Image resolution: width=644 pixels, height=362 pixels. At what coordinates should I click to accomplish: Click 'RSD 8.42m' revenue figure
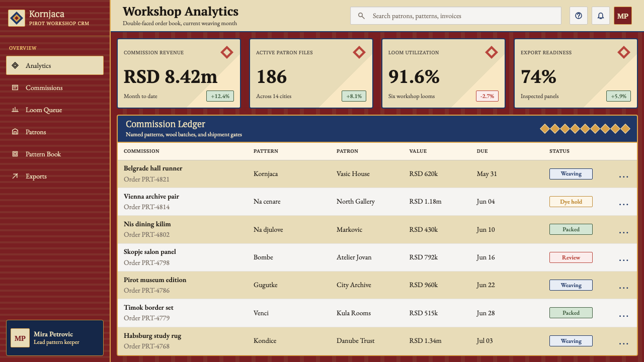point(171,77)
